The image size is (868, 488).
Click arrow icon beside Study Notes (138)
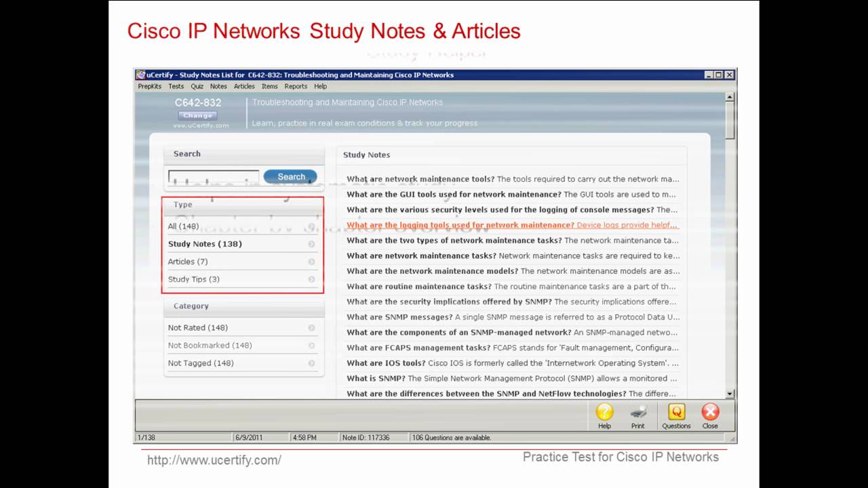tap(312, 244)
